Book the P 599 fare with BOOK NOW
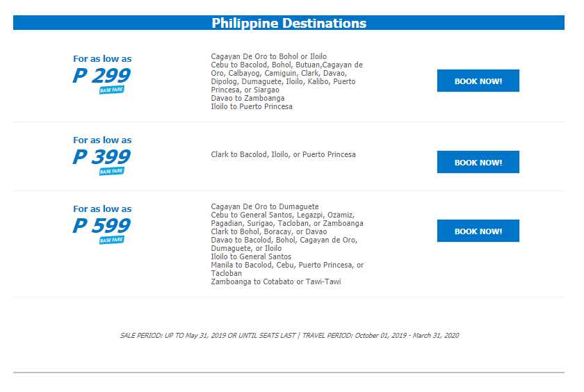Viewport: 584px width, 392px height. click(478, 231)
